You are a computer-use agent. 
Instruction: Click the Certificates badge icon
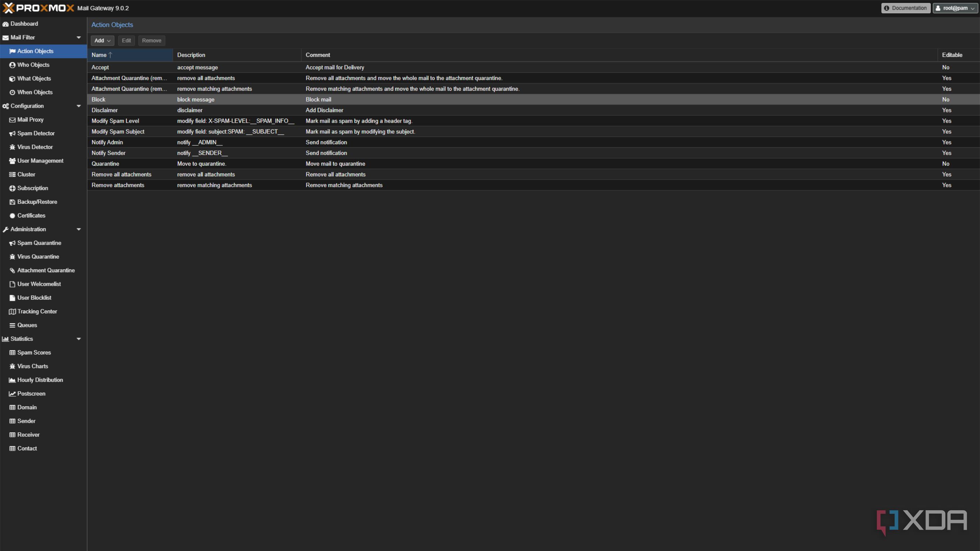click(12, 216)
